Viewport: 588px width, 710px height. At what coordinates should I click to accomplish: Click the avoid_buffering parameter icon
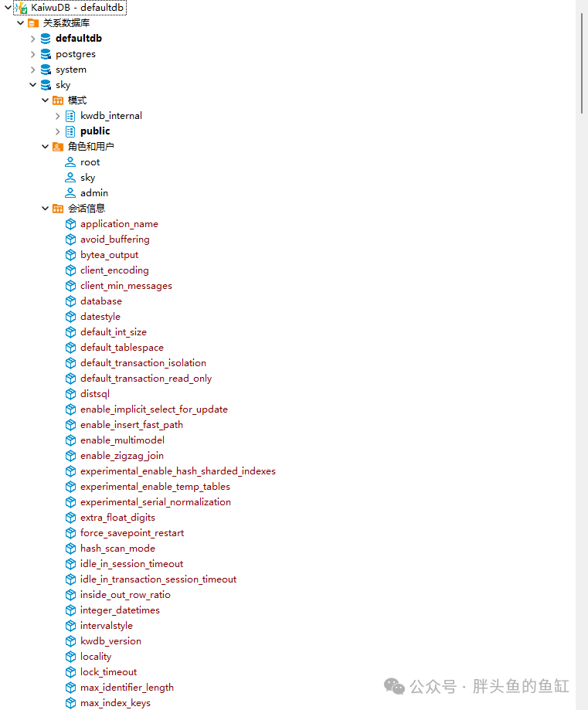point(70,239)
